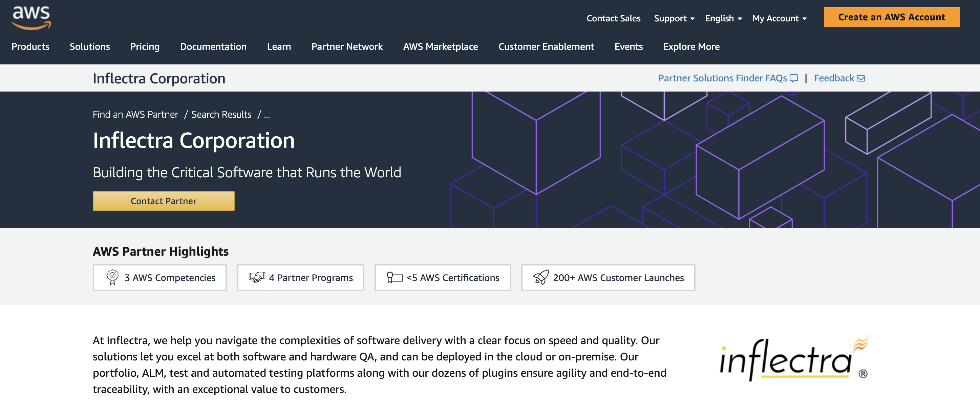Select Partner Network in navigation bar
980x415 pixels.
[x=346, y=46]
